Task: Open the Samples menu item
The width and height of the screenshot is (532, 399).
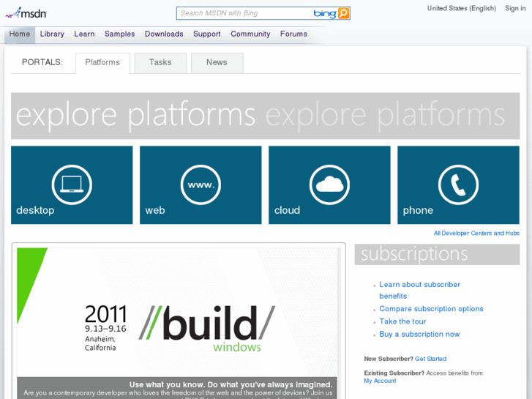Action: (x=119, y=34)
